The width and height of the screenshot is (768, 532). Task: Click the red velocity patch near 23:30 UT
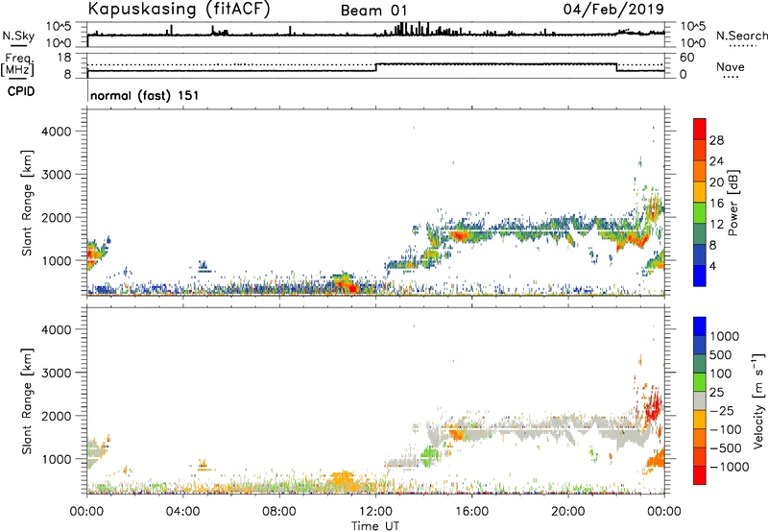pyautogui.click(x=653, y=405)
